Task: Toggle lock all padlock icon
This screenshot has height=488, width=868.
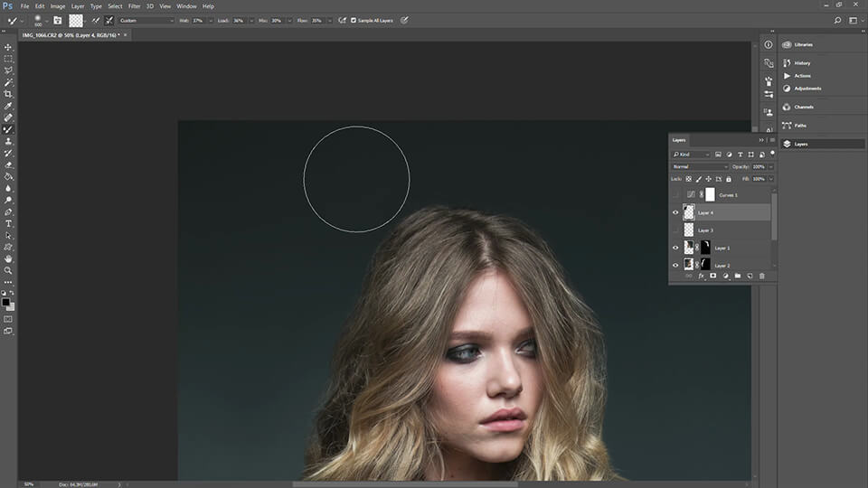Action: (729, 179)
